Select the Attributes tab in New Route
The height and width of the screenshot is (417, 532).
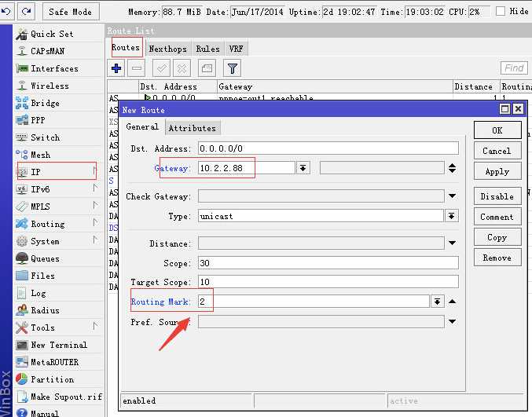193,128
